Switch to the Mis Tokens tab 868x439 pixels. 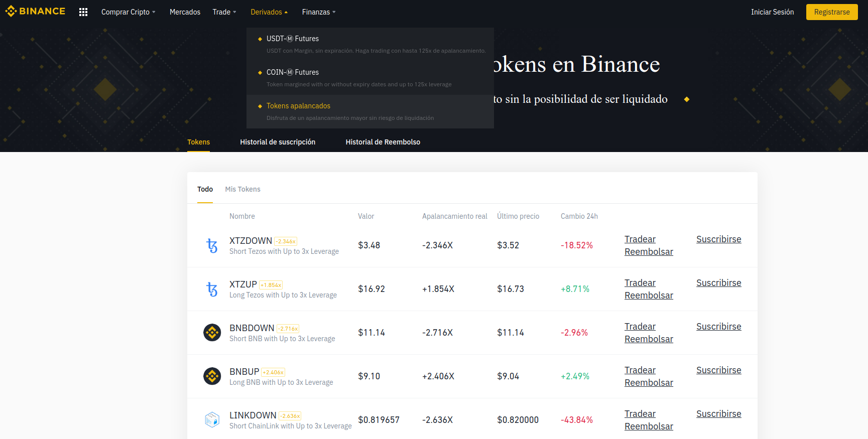coord(242,189)
